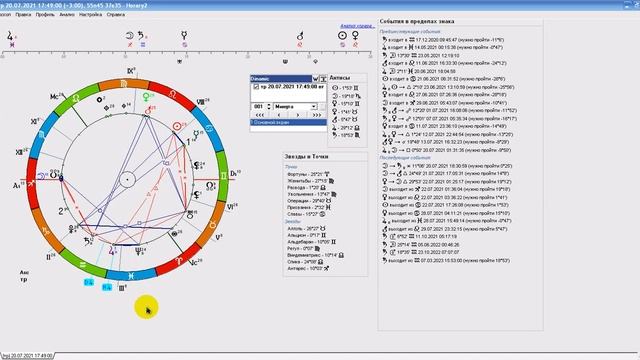This screenshot has height=360, width=640.
Task: Open the time unit dropdown showing Минута
Action: tap(313, 107)
